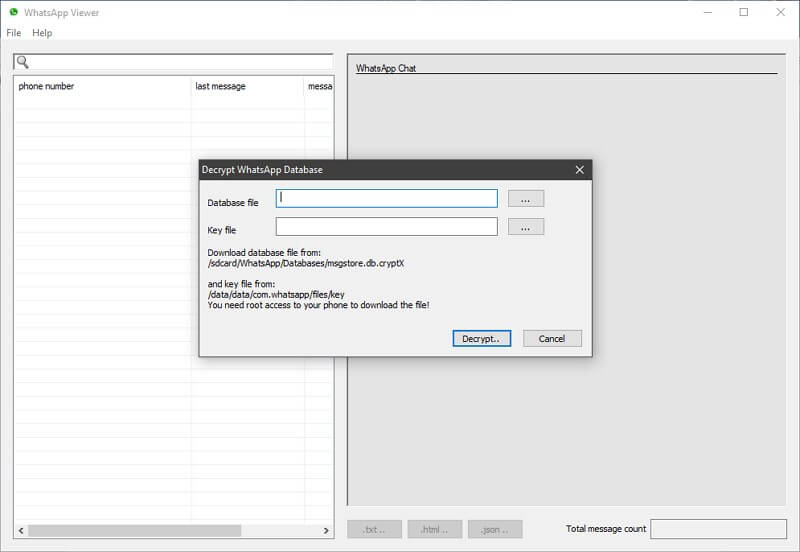
Task: Click the Key file input field
Action: click(386, 227)
